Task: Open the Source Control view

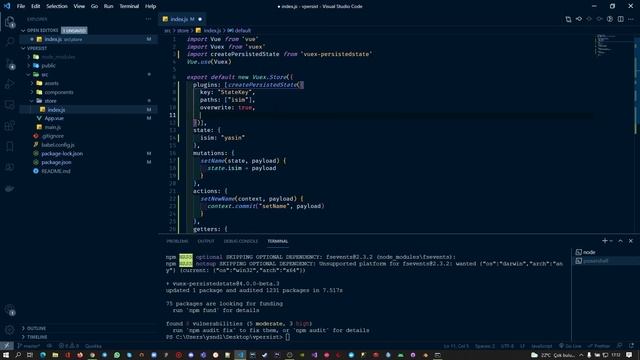Action: [10, 64]
